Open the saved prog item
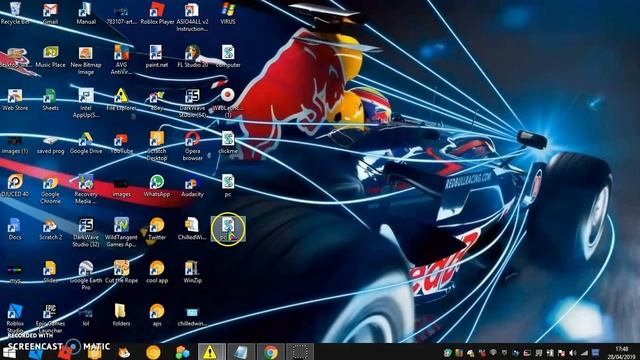The height and width of the screenshot is (360, 640). click(50, 143)
